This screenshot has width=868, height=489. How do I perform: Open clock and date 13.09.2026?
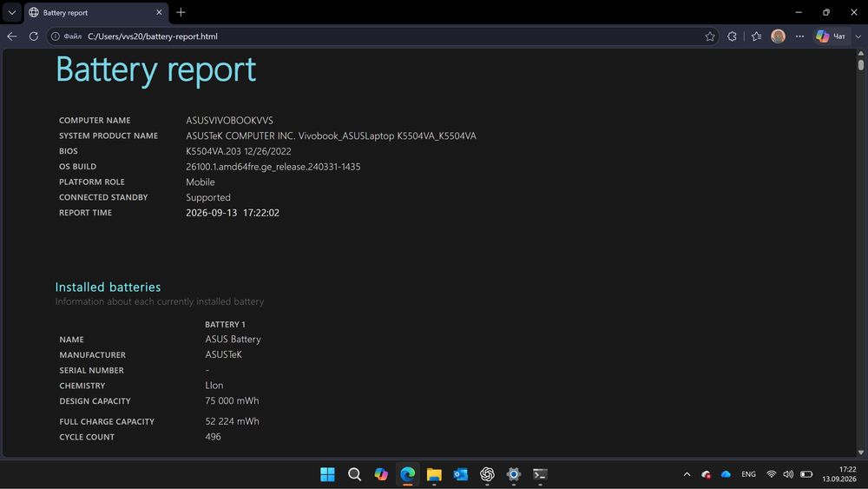point(839,474)
